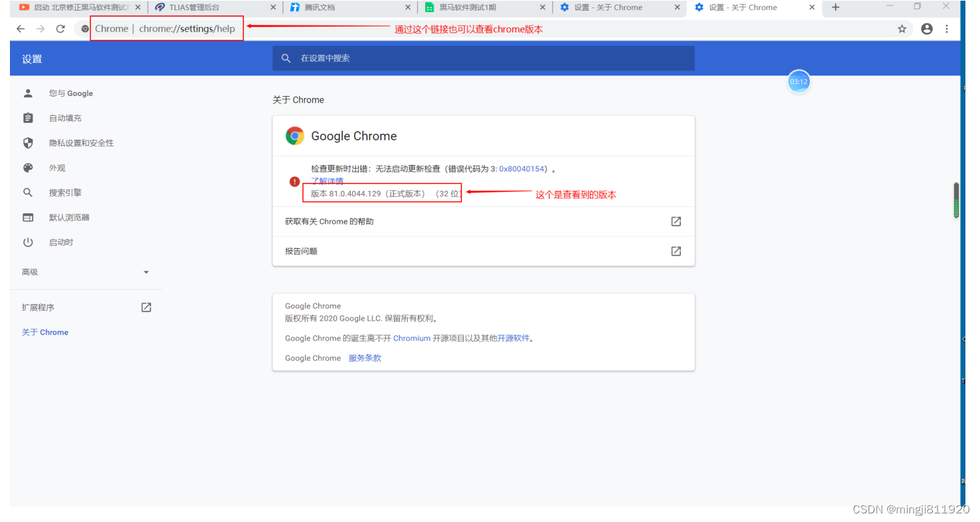Close the 腾讯文档 tab
Image resolution: width=980 pixels, height=522 pixels.
click(408, 7)
